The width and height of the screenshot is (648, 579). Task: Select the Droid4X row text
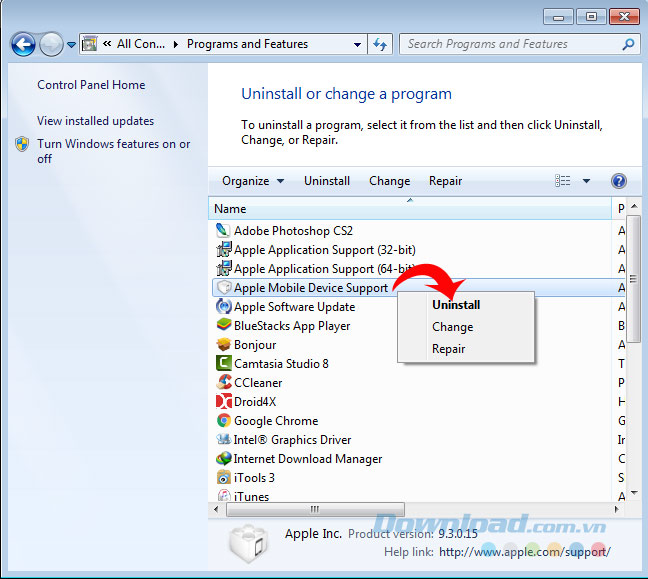(x=255, y=402)
